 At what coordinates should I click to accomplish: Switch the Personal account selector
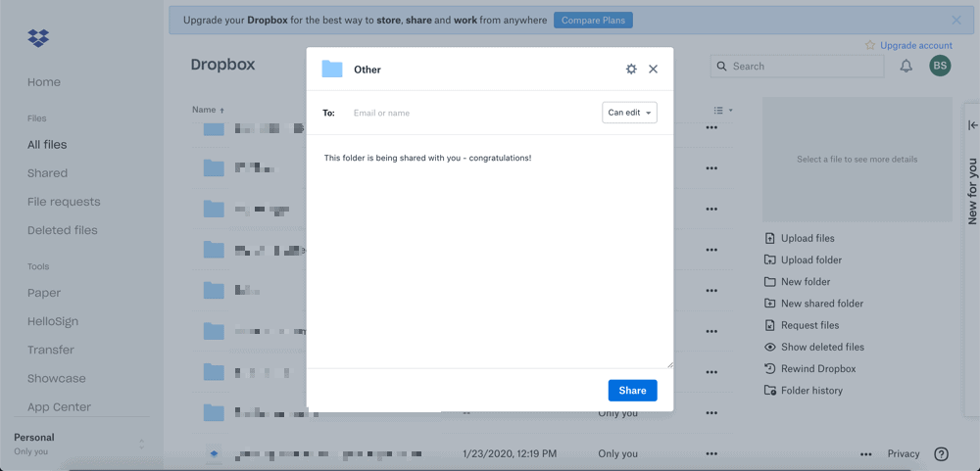coord(81,444)
